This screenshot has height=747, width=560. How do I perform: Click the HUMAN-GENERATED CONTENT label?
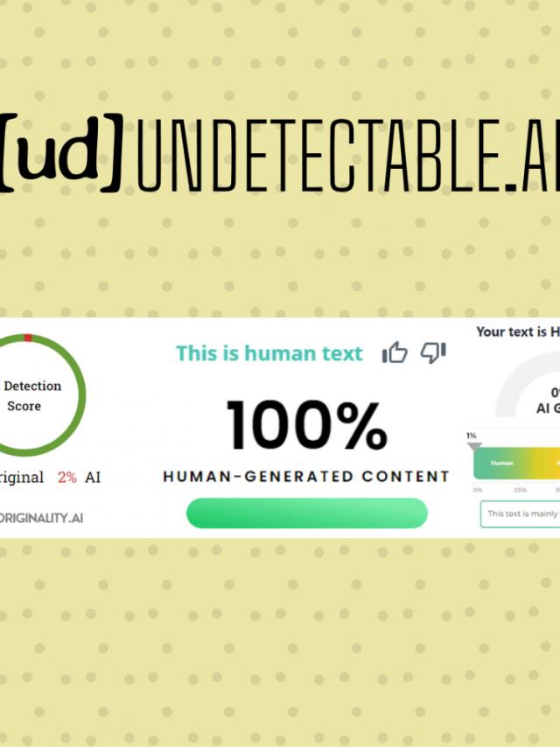[x=306, y=477]
